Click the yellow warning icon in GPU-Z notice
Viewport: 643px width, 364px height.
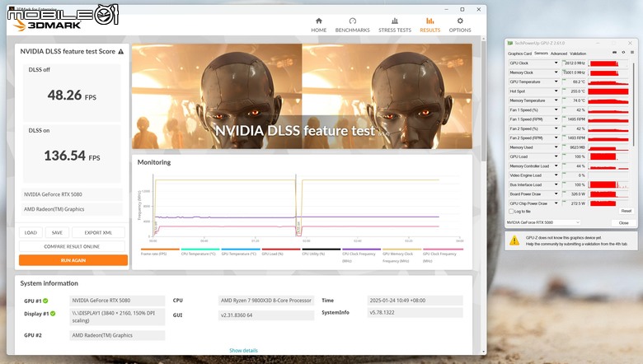(514, 240)
